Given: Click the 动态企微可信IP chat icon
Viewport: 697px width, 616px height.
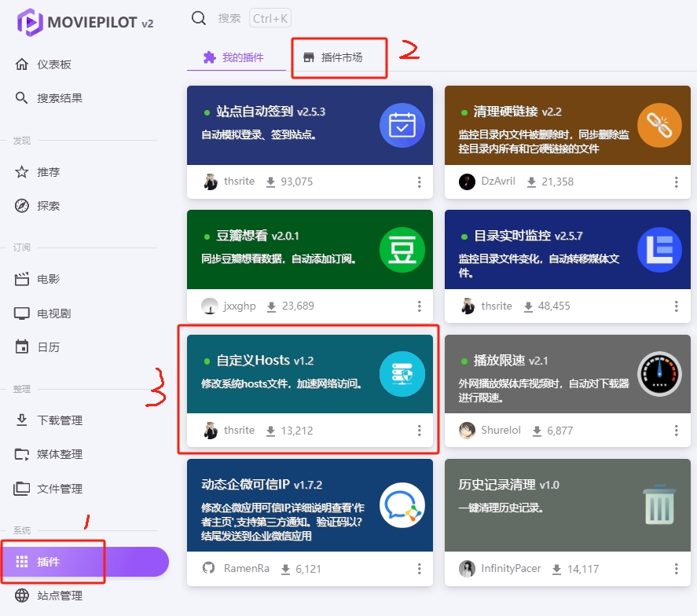Looking at the screenshot, I should pyautogui.click(x=402, y=505).
